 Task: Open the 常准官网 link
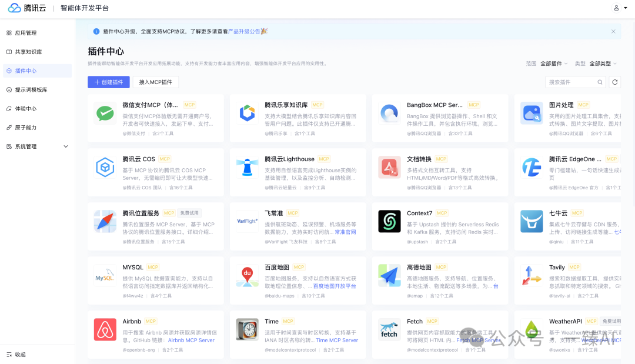tap(346, 232)
